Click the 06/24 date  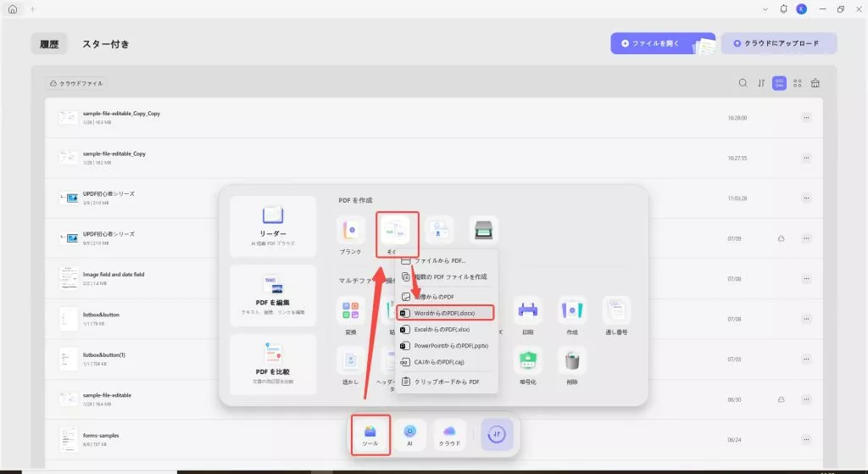pos(735,440)
